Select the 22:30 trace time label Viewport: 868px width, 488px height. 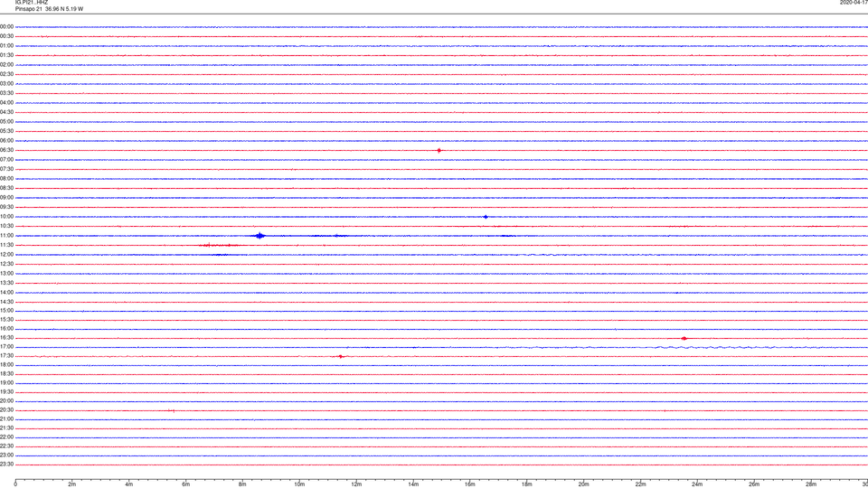click(6, 446)
